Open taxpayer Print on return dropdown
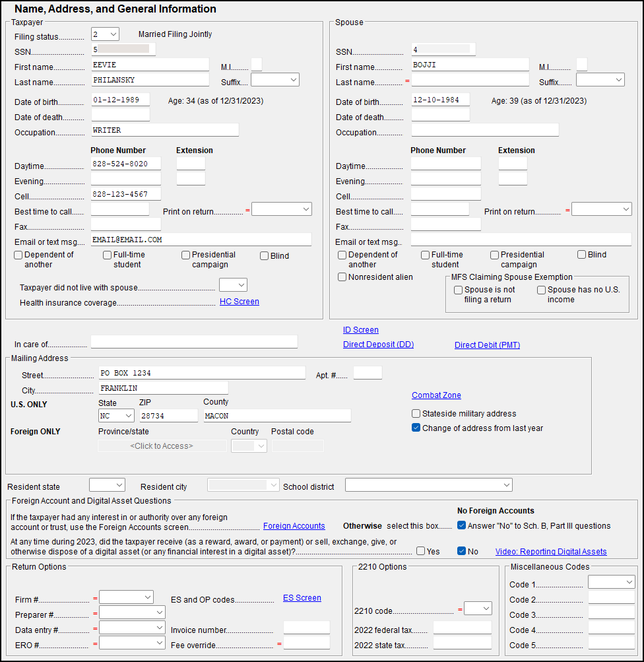This screenshot has height=662, width=644. pyautogui.click(x=282, y=209)
